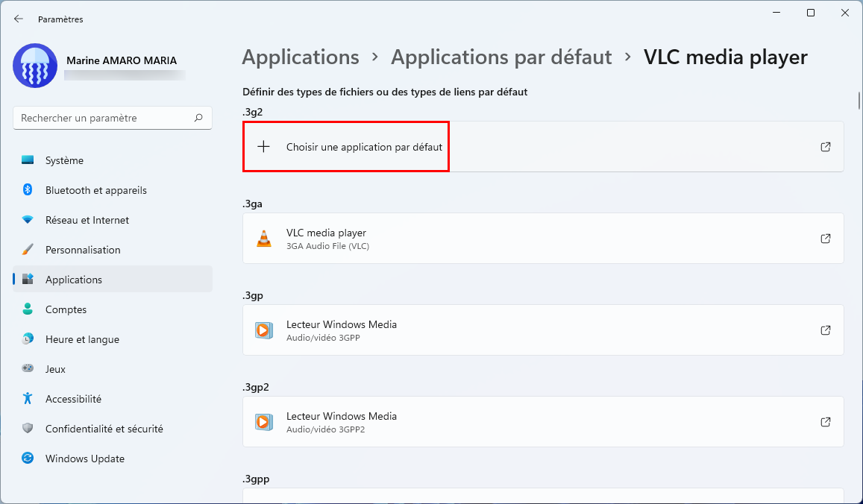Navigate to Applications par défaut breadcrumb
The width and height of the screenshot is (863, 504).
[501, 57]
